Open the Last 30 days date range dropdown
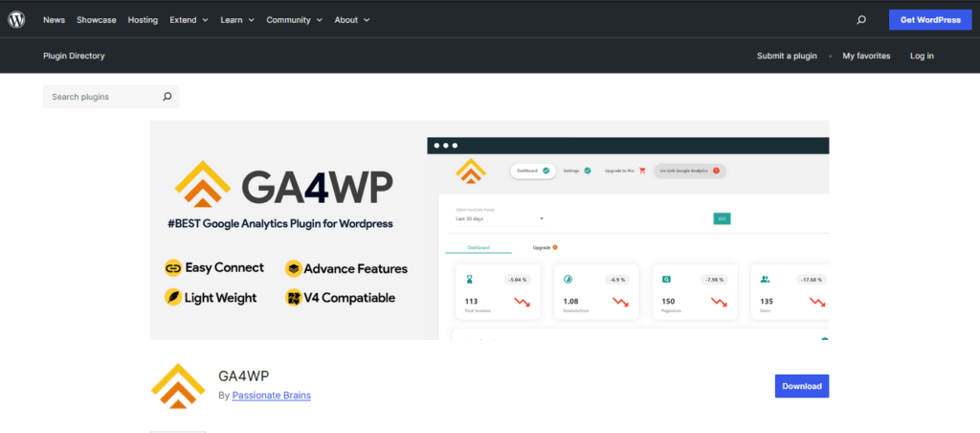980x433 pixels. pos(499,218)
